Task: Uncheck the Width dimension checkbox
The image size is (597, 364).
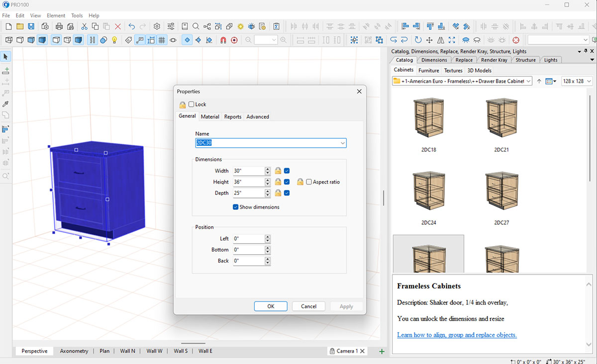Action: (x=287, y=171)
